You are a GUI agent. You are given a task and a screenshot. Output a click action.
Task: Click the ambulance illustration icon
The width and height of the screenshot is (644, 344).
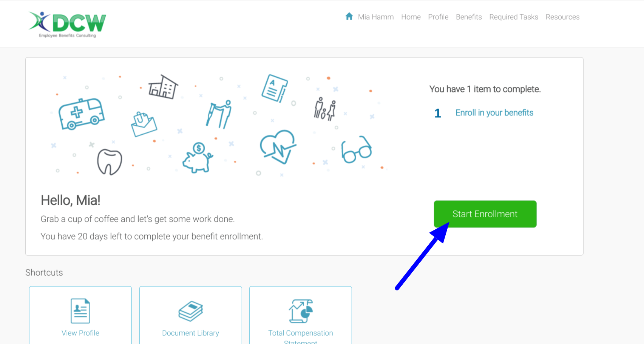[x=81, y=114]
